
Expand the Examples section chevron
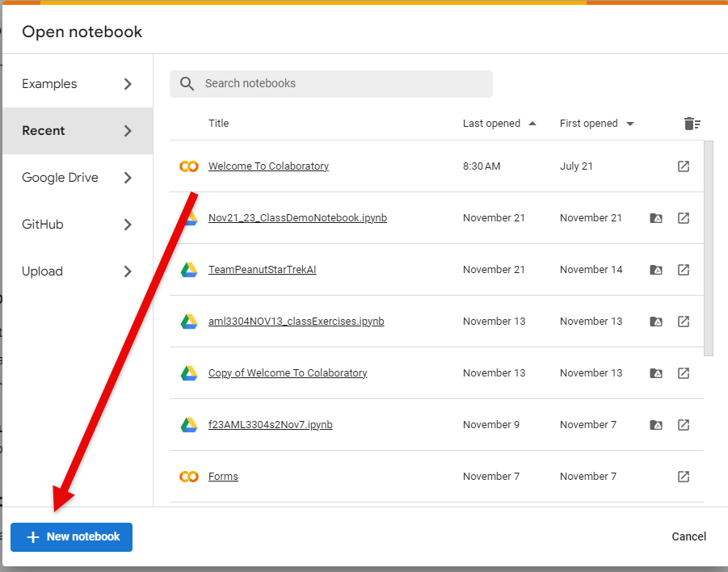(128, 84)
